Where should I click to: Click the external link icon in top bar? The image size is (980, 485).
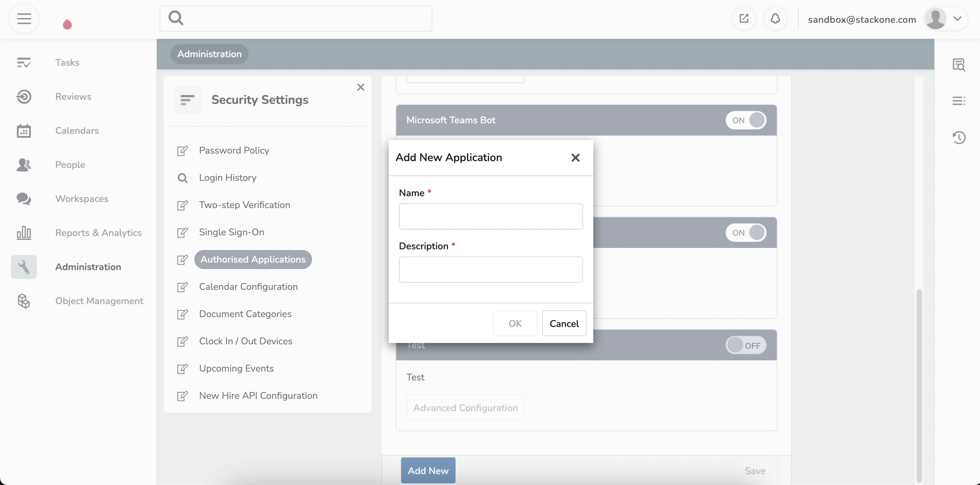coord(744,18)
